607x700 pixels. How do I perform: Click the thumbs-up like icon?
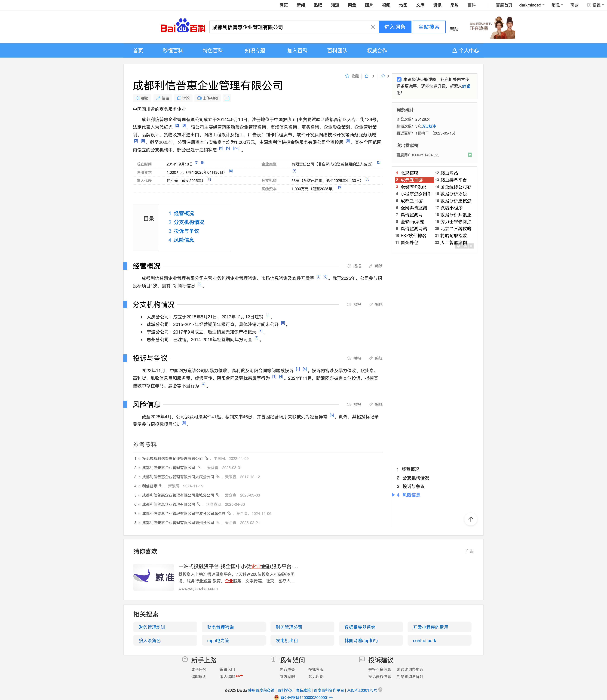pos(367,76)
